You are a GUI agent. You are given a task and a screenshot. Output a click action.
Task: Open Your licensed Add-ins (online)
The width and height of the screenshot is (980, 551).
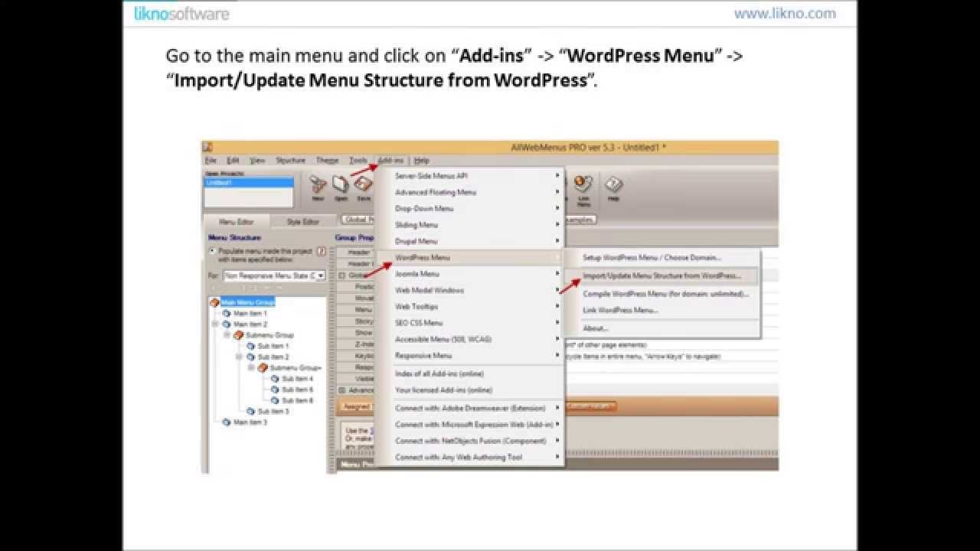[470, 390]
